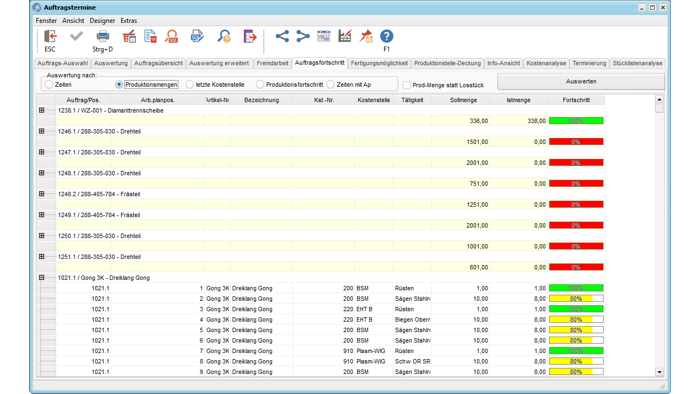Click the 80% yellow progress bar for Arb.planpos. 2
700x394 pixels.
[576, 299]
